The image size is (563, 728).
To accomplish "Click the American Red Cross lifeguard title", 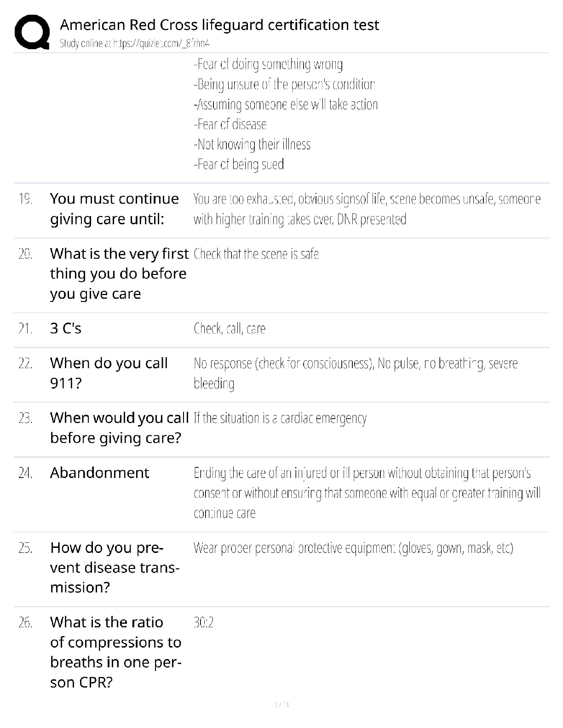I will pyautogui.click(x=219, y=24).
